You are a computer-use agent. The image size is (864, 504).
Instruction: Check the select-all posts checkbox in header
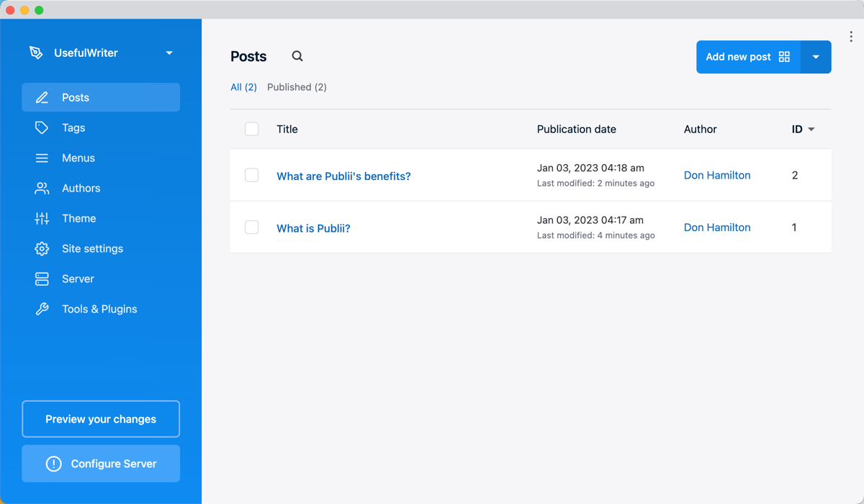(x=251, y=129)
